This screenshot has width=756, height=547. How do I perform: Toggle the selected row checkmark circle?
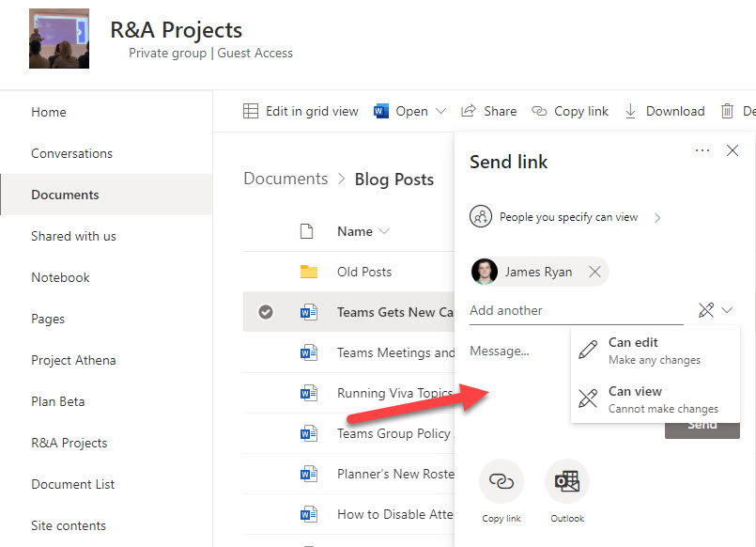[x=266, y=312]
